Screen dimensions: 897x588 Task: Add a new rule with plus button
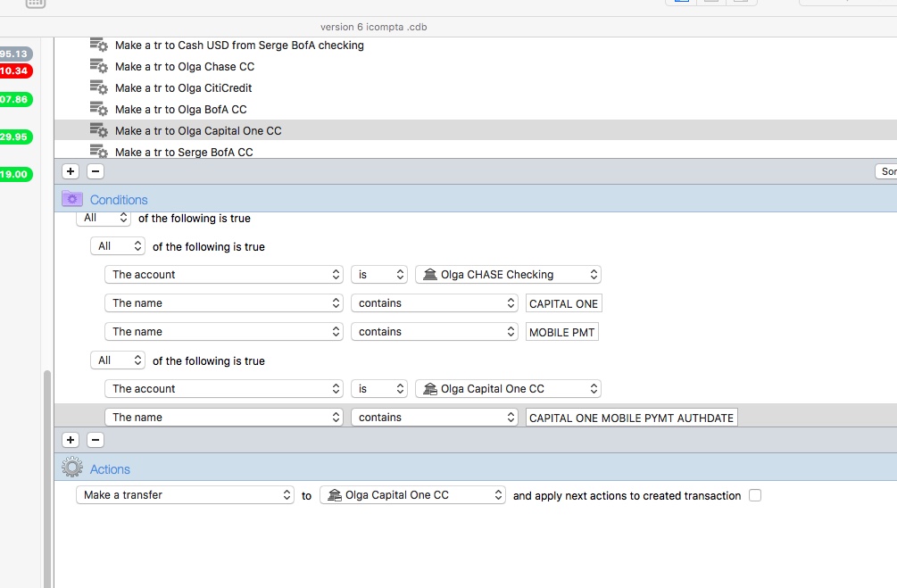point(71,171)
